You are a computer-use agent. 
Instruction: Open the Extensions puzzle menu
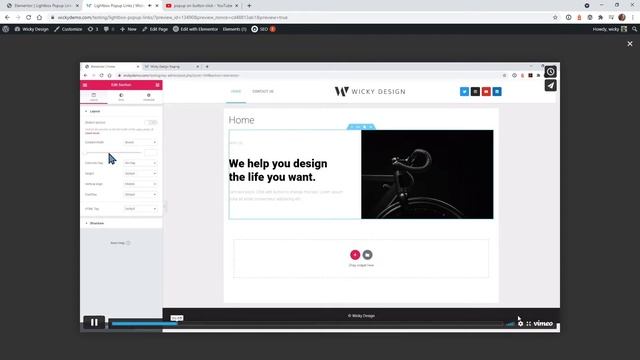[600, 18]
